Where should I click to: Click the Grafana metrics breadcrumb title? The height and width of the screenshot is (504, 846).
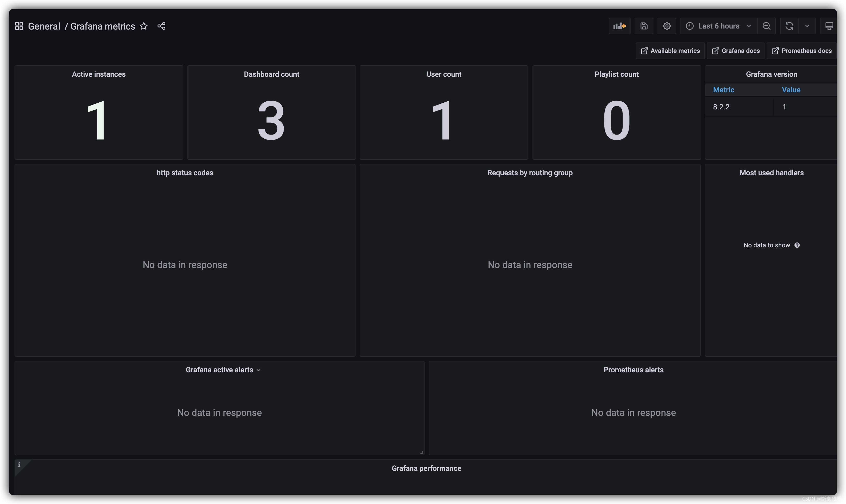click(x=103, y=26)
